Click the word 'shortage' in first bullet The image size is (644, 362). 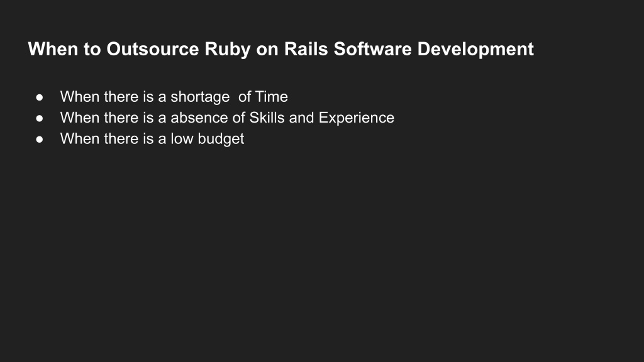200,97
